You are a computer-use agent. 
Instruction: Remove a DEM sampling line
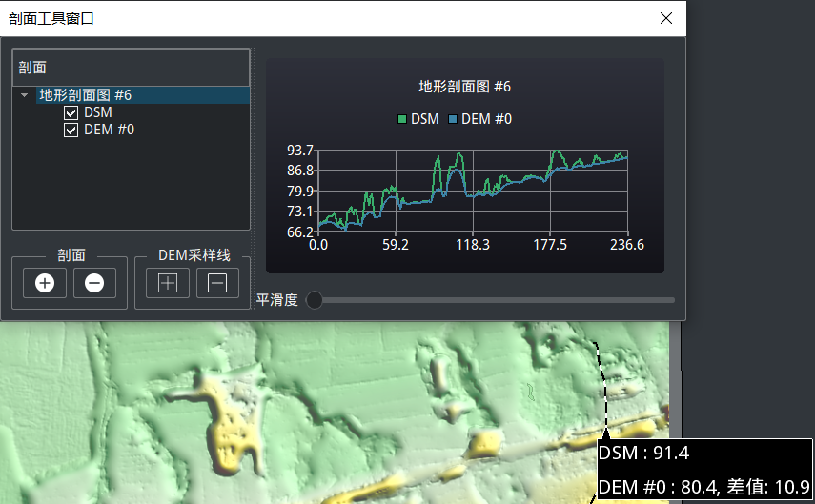tap(217, 283)
